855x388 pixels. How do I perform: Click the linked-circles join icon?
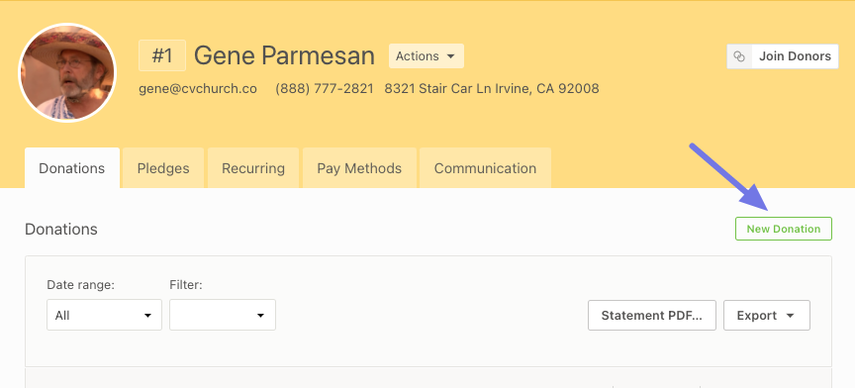click(739, 56)
